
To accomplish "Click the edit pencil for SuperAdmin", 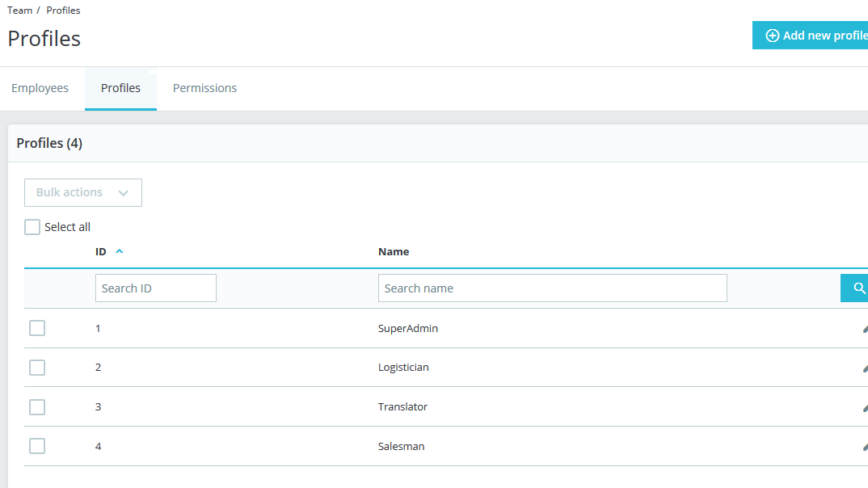I will (x=864, y=329).
